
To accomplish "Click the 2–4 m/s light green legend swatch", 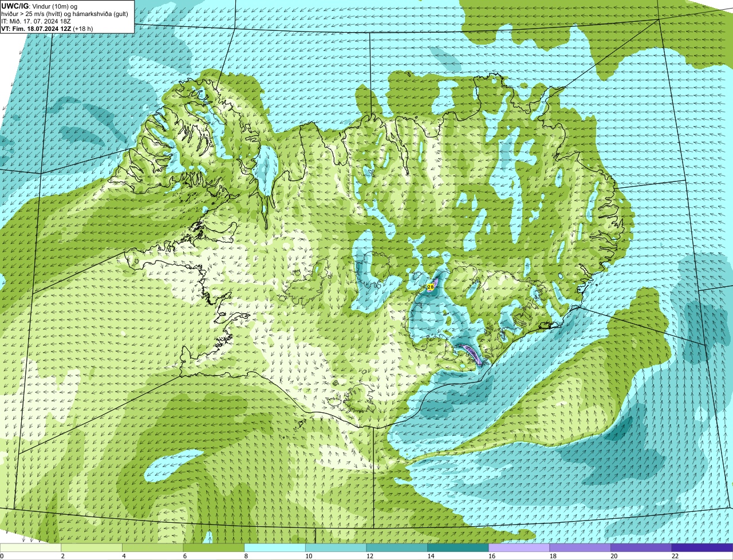I will [x=92, y=547].
